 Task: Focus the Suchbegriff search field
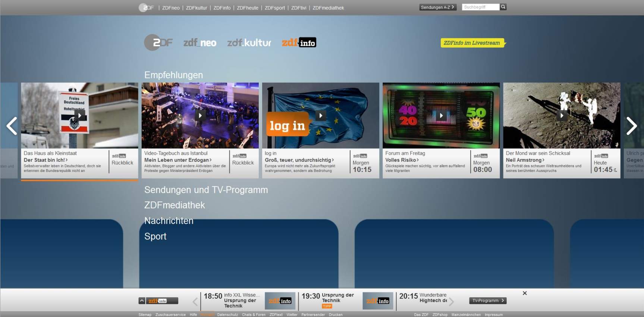(480, 7)
